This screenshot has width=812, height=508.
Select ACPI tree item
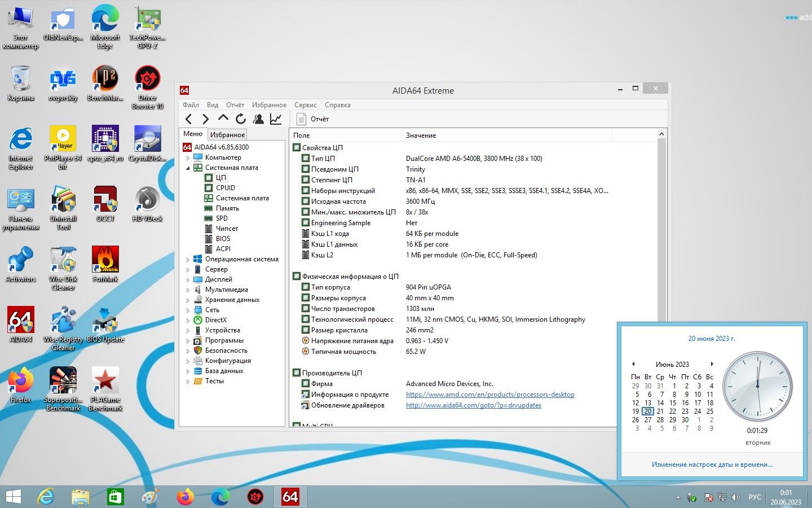(223, 249)
